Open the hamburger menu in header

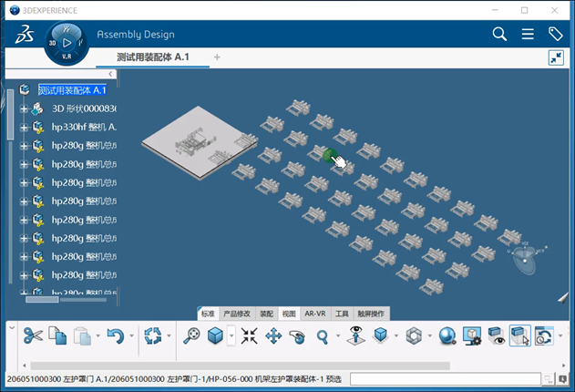pos(528,34)
